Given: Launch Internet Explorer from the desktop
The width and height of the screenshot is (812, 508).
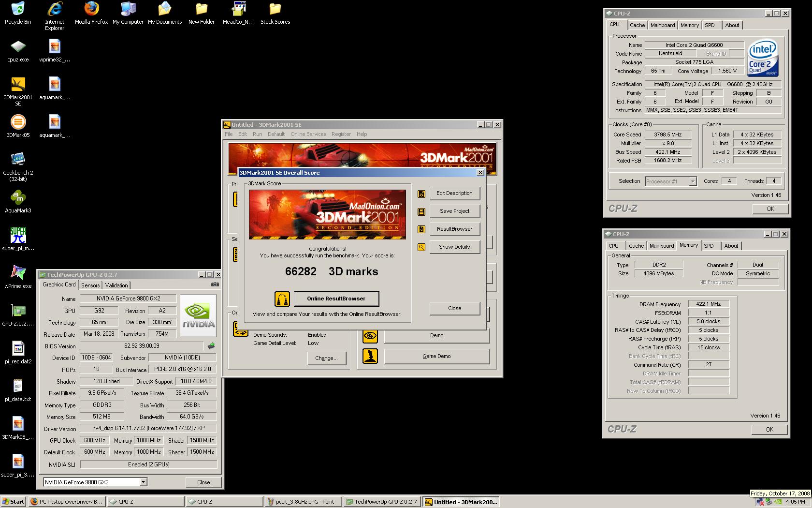Looking at the screenshot, I should pos(55,15).
